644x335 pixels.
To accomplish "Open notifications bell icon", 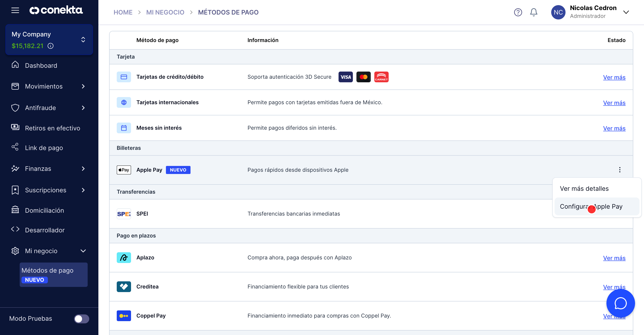I will 534,12.
